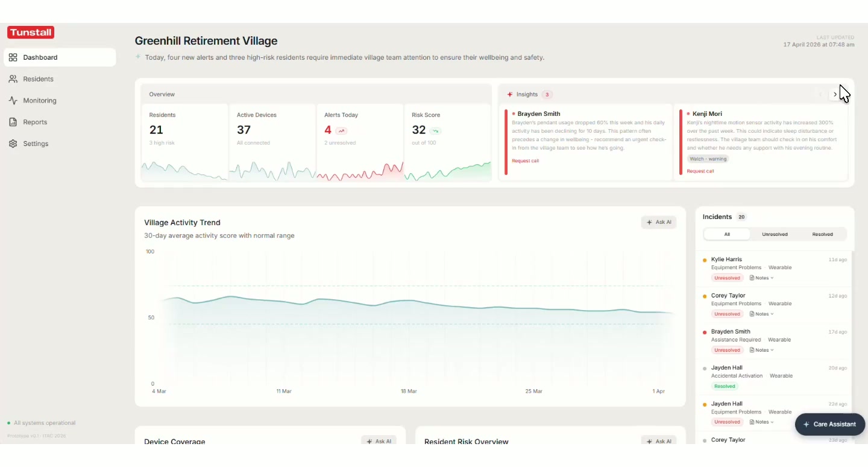Switch to the Resolved incidents tab

click(x=822, y=234)
